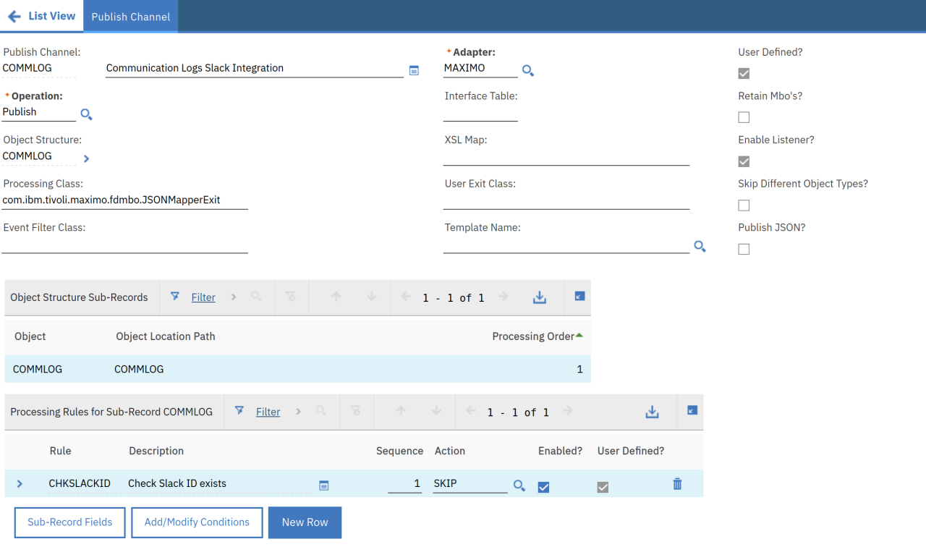The image size is (926, 560).
Task: Toggle Enable Listener checkbox
Action: 744,161
